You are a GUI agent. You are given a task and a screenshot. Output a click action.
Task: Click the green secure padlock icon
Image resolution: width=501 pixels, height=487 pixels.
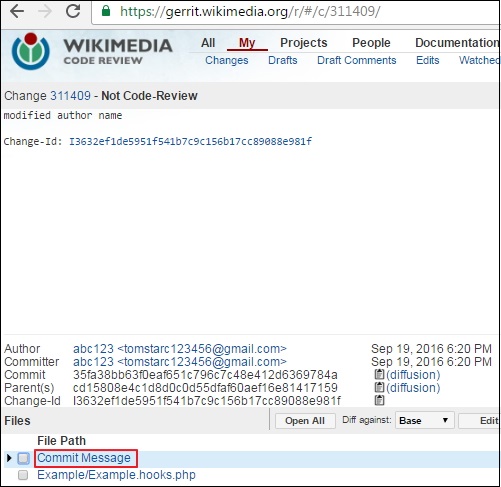(106, 11)
